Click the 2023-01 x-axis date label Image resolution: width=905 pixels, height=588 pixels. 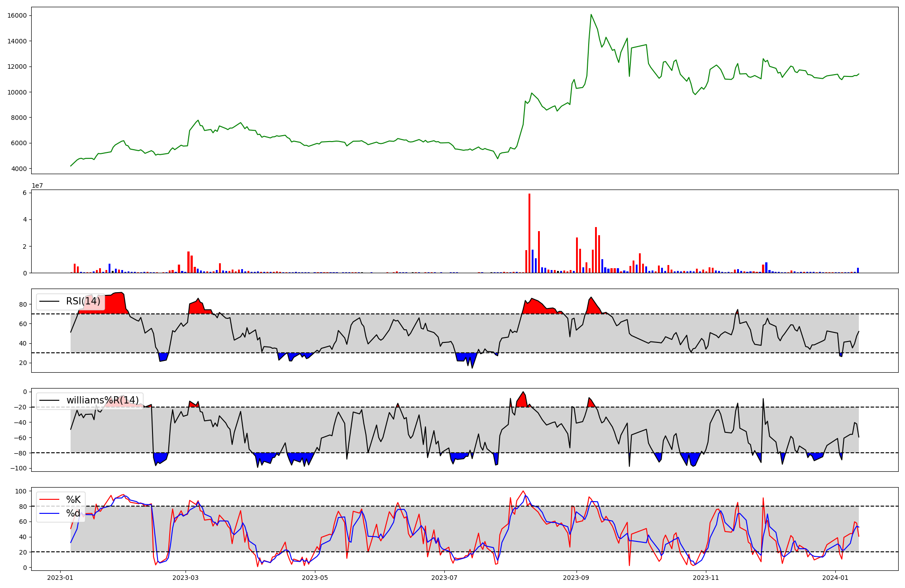pos(60,578)
